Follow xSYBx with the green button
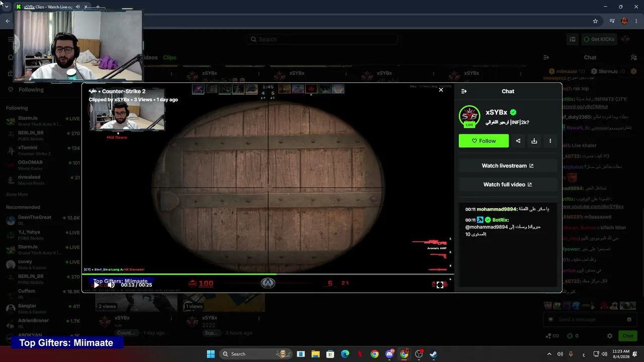 (x=484, y=141)
